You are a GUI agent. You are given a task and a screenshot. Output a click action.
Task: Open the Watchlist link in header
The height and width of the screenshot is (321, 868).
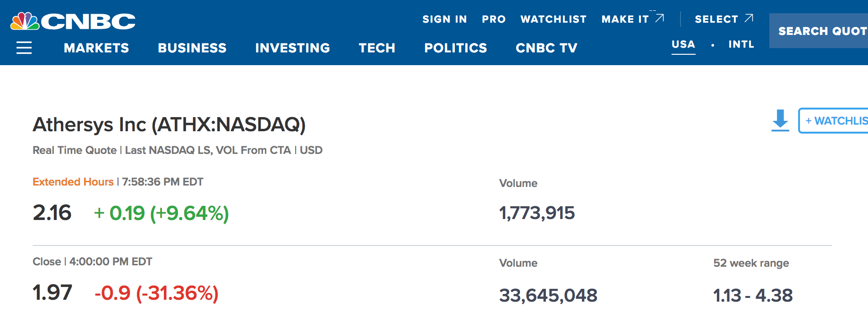[x=553, y=19]
